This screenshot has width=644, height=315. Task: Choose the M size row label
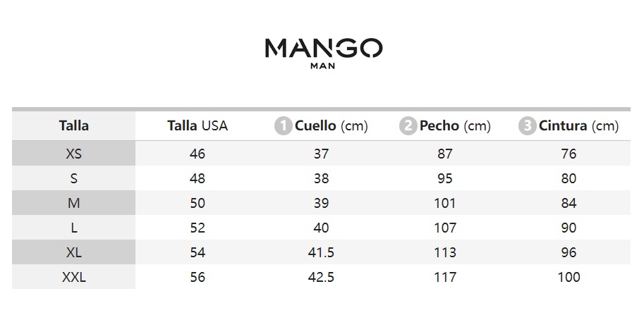[73, 203]
